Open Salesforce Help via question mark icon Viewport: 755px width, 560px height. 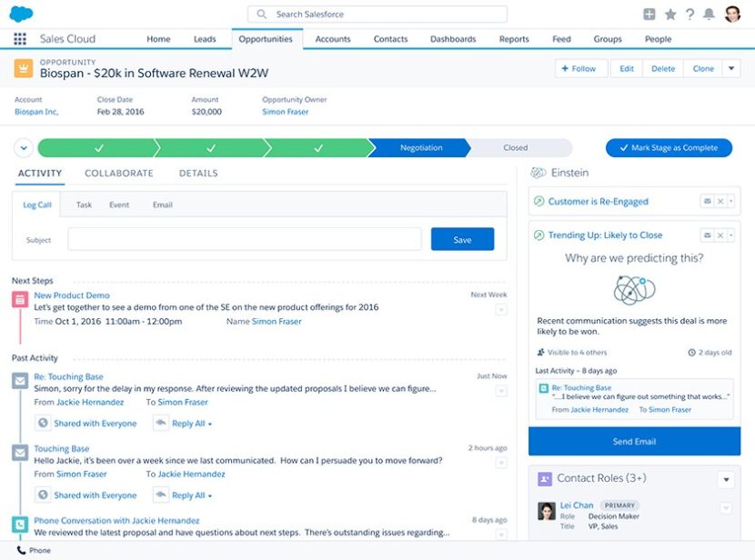(x=691, y=13)
